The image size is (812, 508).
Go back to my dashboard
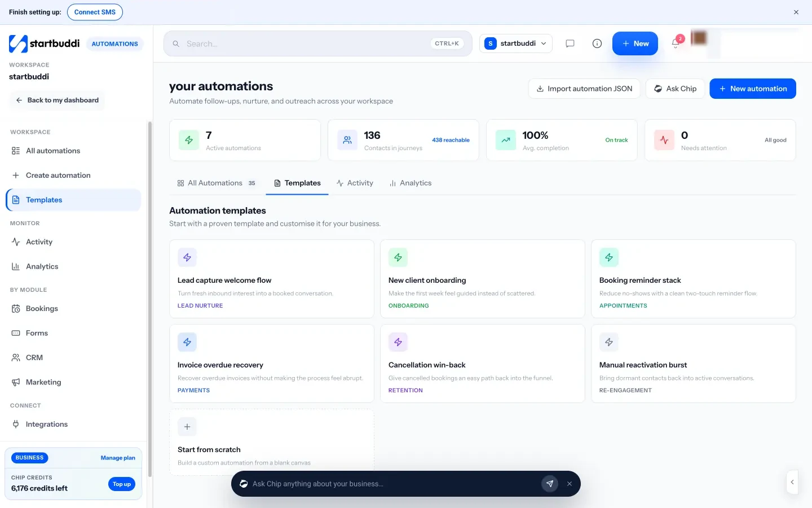58,100
